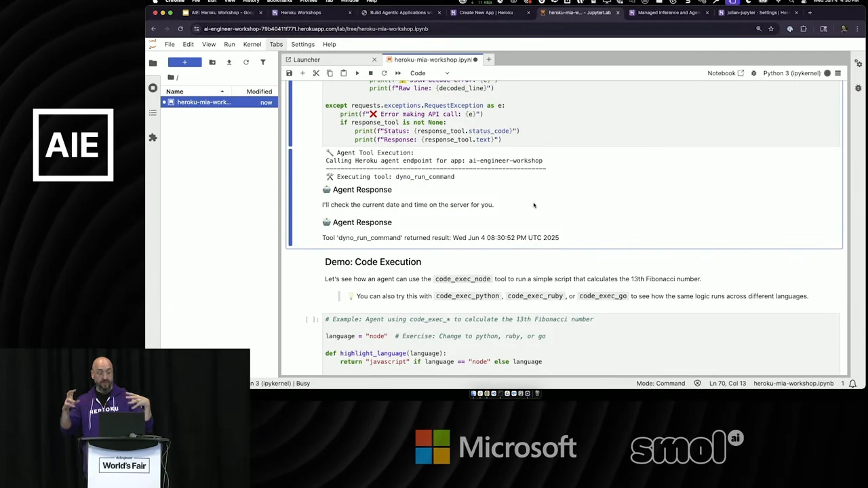
Task: Switch to Create New App | Heroku tab
Action: point(490,12)
